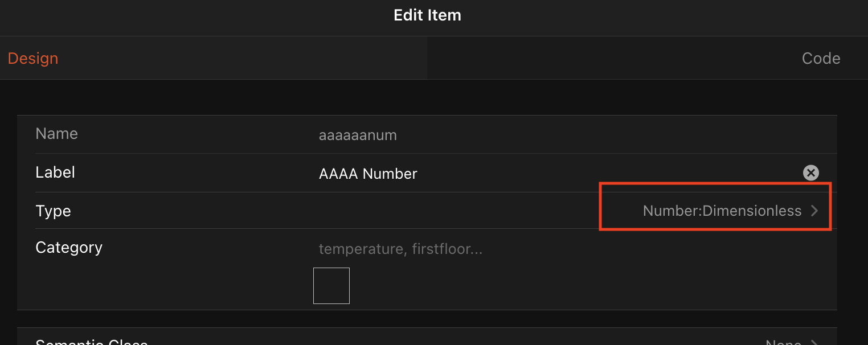Click the chevron arrow beside Number:Dimensionless
Viewport: 868px width, 345px height.
point(815,211)
